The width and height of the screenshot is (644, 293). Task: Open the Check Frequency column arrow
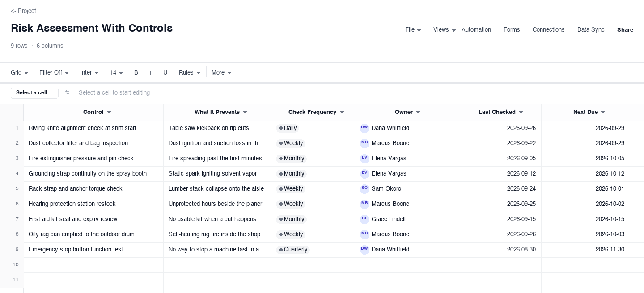[x=342, y=113]
